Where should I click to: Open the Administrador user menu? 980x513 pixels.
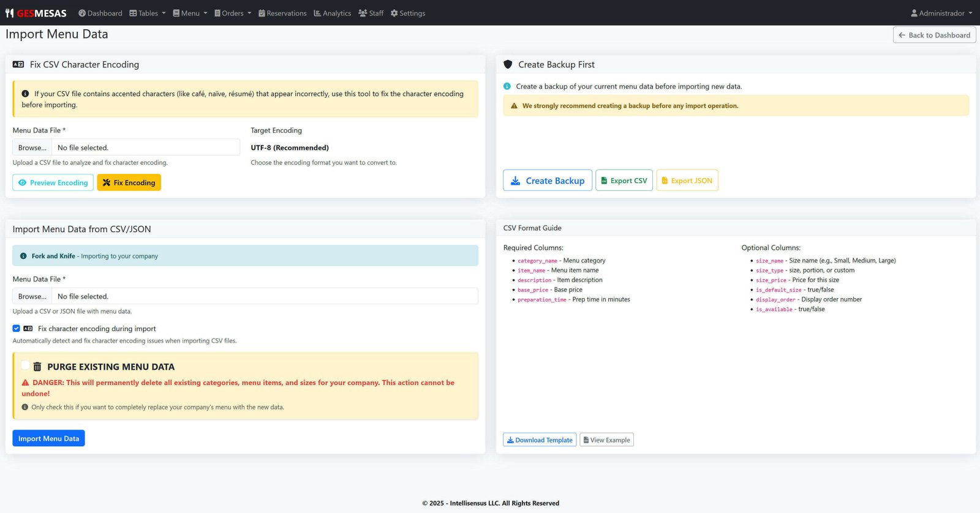941,13
